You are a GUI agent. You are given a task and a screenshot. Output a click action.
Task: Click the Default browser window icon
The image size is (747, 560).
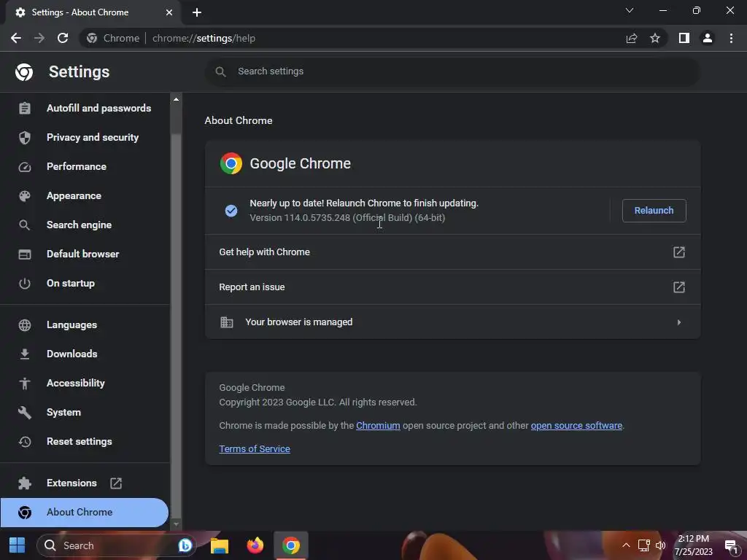pos(25,254)
